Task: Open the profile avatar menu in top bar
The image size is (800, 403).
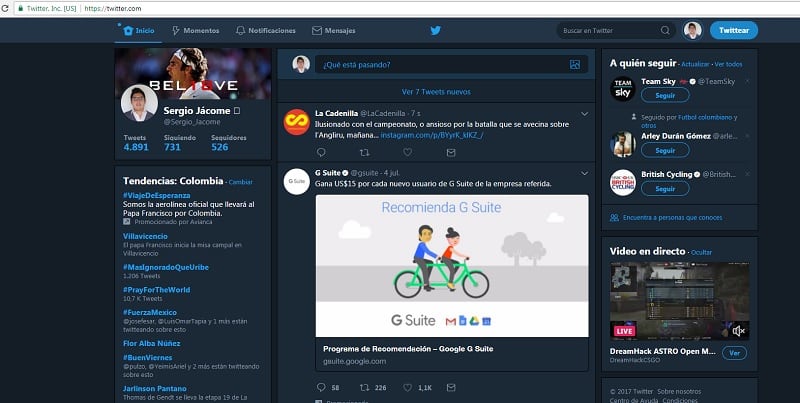Action: pos(692,31)
